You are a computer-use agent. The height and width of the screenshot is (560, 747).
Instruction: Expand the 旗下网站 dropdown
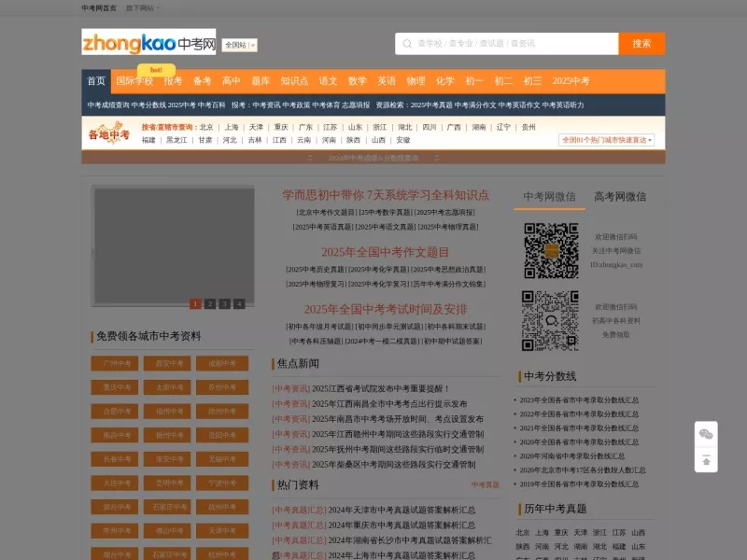coord(143,8)
